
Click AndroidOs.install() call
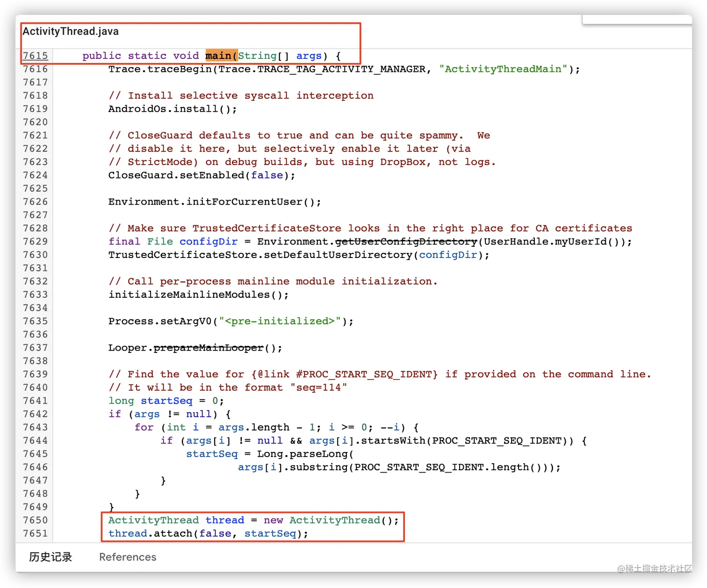tap(173, 109)
